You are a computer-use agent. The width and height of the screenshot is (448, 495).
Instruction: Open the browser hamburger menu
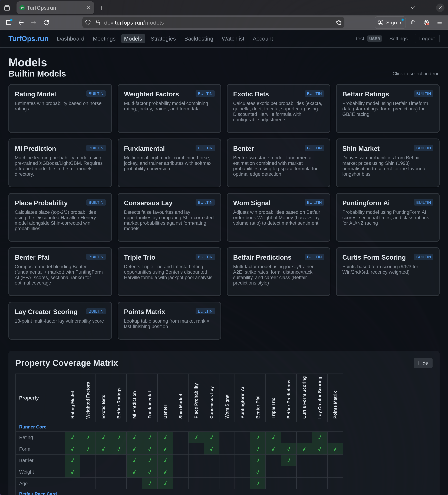(x=439, y=22)
